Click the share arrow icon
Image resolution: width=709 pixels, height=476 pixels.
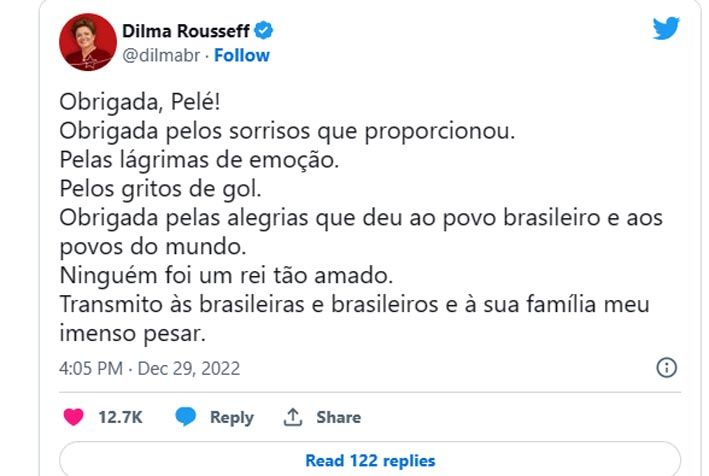tap(293, 417)
